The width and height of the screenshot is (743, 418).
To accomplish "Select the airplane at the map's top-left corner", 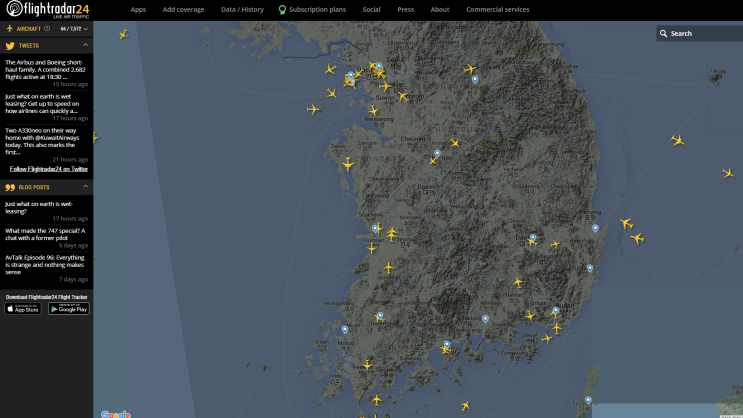I will coord(123,34).
